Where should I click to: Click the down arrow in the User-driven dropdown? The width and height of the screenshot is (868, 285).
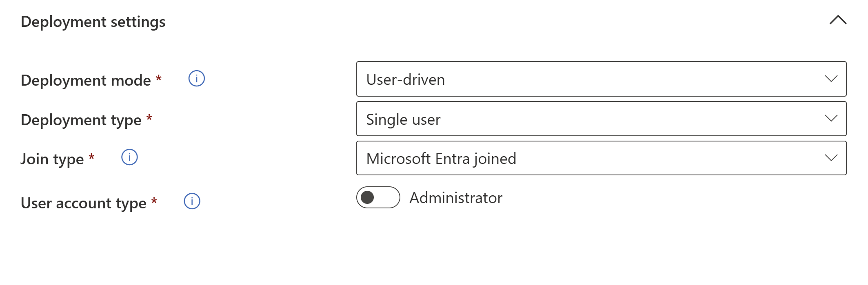coord(831,79)
